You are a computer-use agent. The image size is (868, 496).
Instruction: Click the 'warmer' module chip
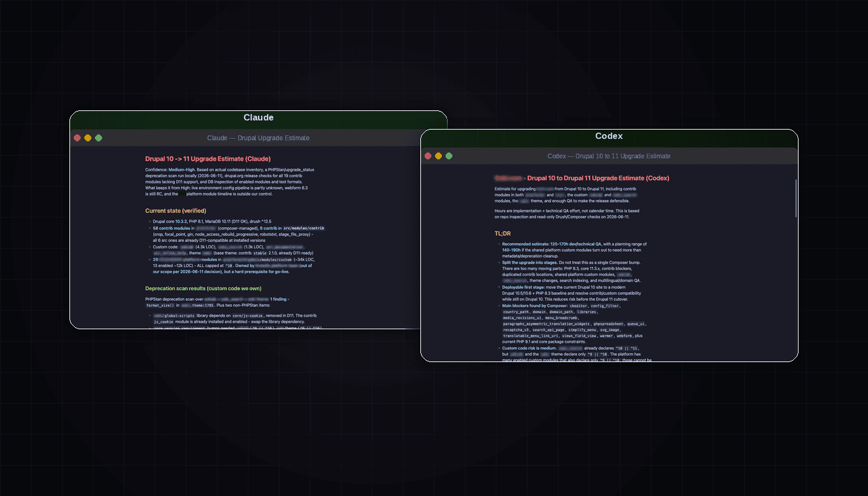tap(606, 337)
